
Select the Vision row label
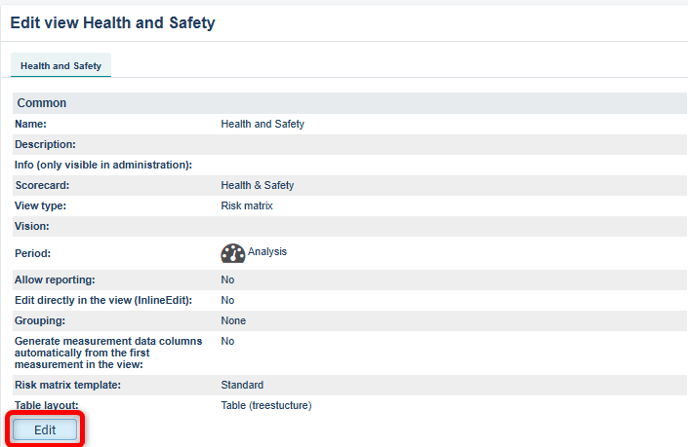click(32, 226)
